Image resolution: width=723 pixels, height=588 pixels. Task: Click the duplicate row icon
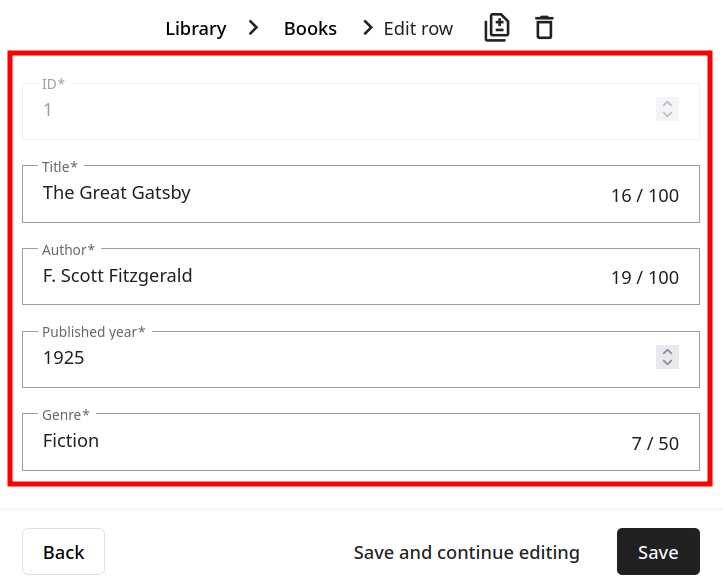click(x=497, y=28)
